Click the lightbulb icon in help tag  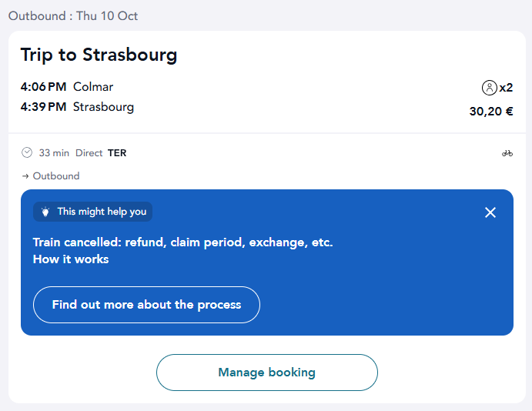pos(45,212)
